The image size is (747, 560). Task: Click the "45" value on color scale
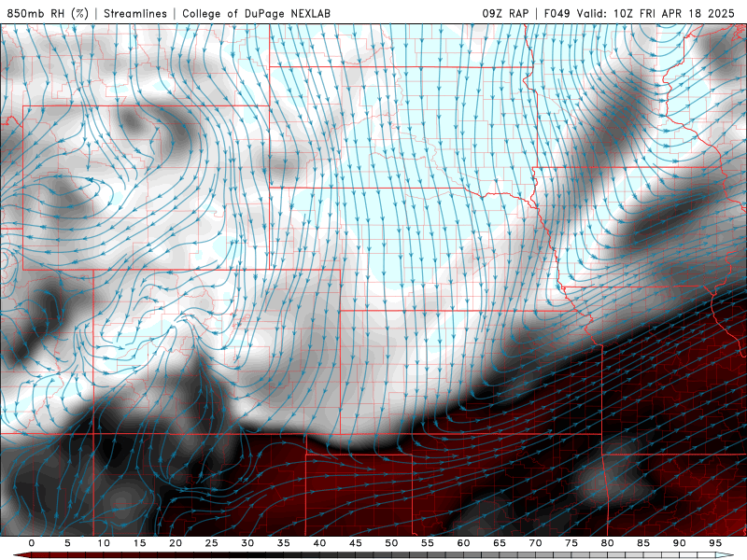click(x=356, y=543)
